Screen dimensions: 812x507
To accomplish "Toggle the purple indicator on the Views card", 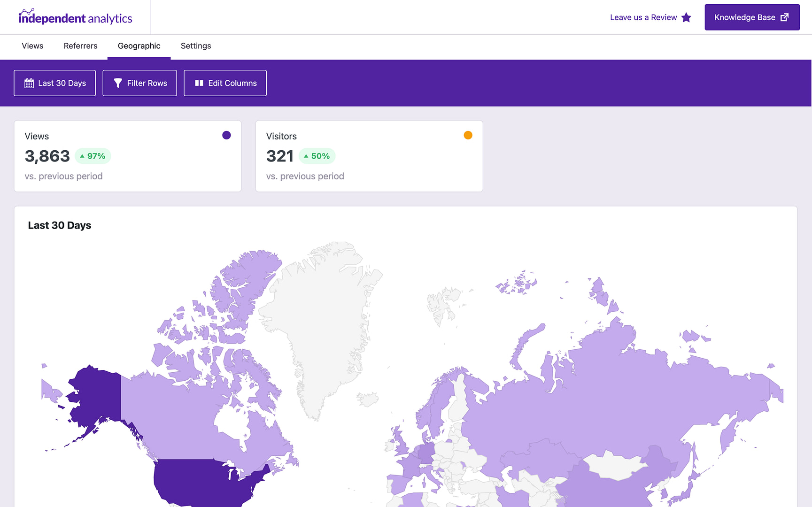I will [x=227, y=135].
